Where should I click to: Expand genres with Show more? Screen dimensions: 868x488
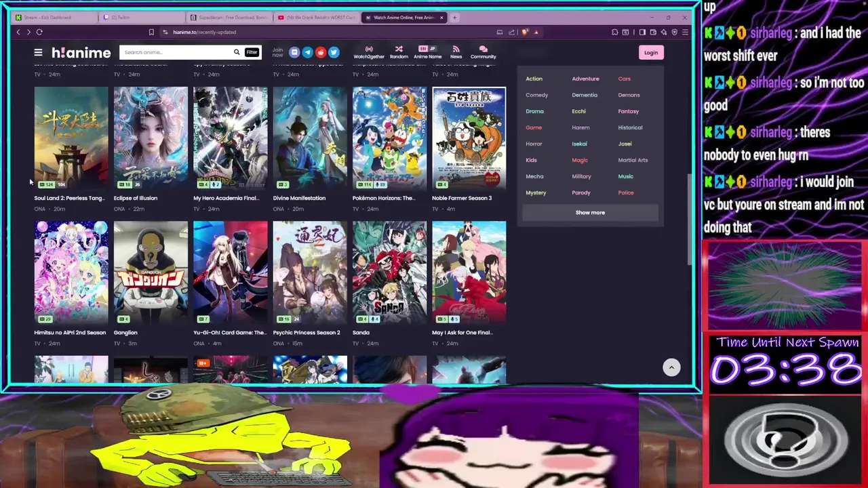(590, 212)
